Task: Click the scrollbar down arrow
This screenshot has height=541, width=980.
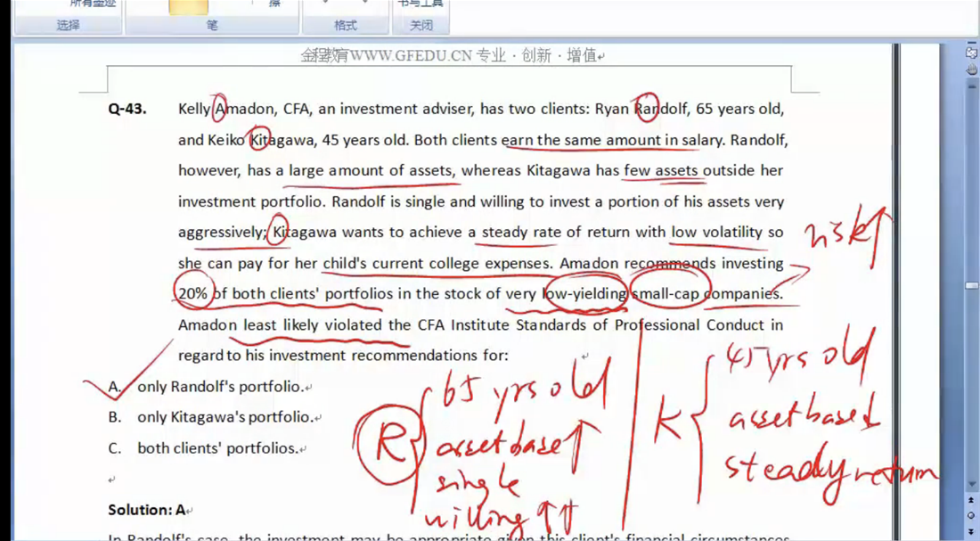Action: (x=971, y=485)
